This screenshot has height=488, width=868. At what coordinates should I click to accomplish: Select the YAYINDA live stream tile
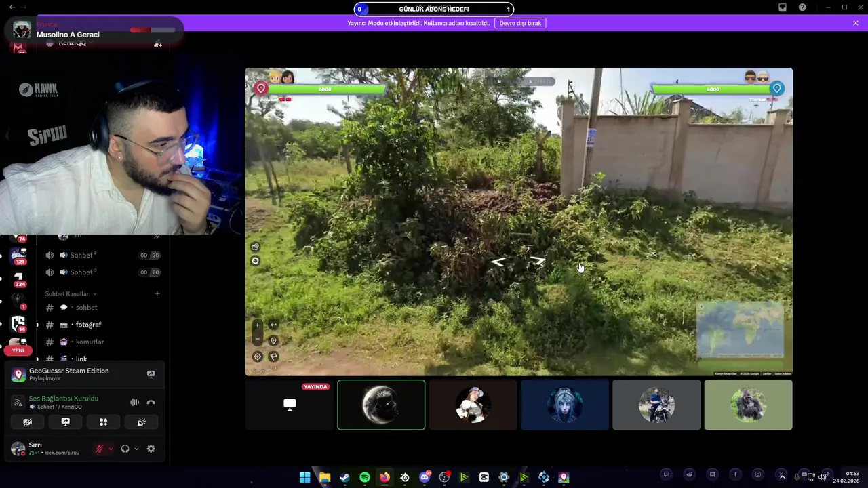[290, 405]
